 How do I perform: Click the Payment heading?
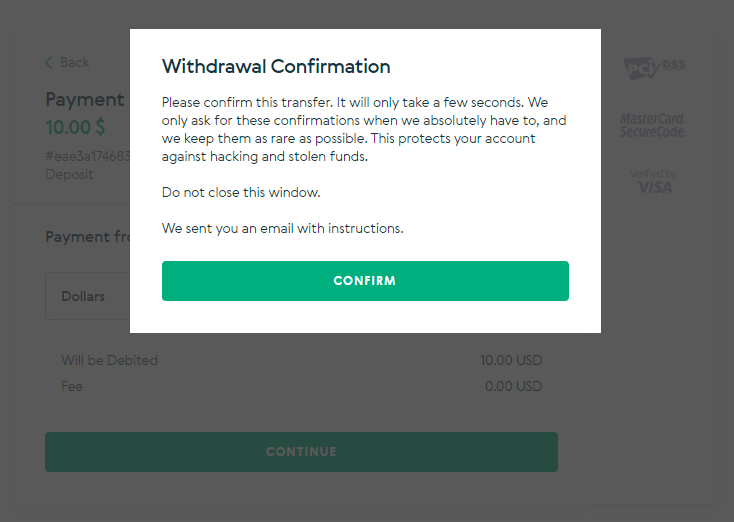coord(85,100)
